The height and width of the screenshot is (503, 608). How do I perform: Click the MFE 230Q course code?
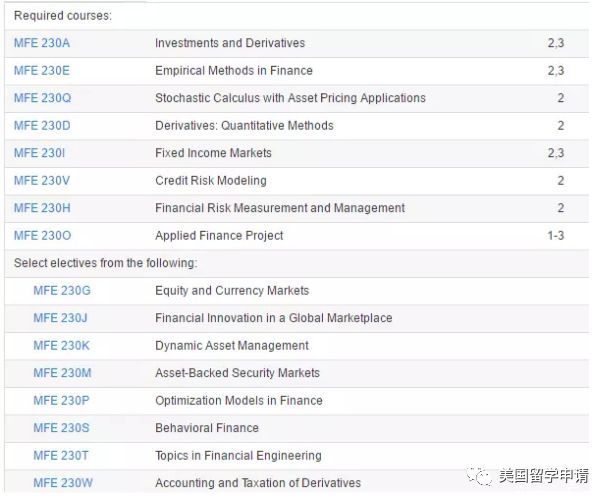[x=43, y=98]
